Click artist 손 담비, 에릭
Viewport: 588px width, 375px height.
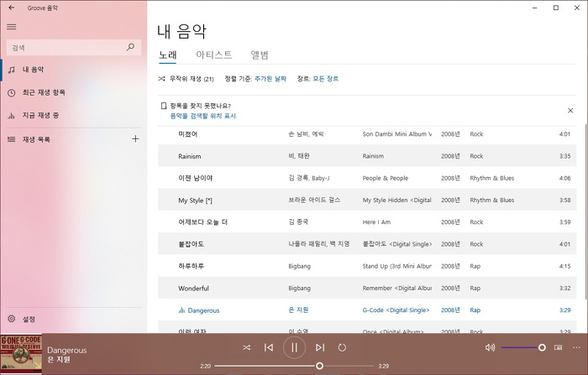coord(306,134)
